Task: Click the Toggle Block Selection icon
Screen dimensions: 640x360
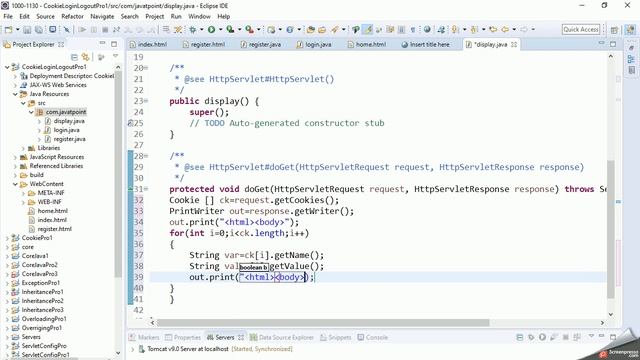Action: [x=402, y=29]
